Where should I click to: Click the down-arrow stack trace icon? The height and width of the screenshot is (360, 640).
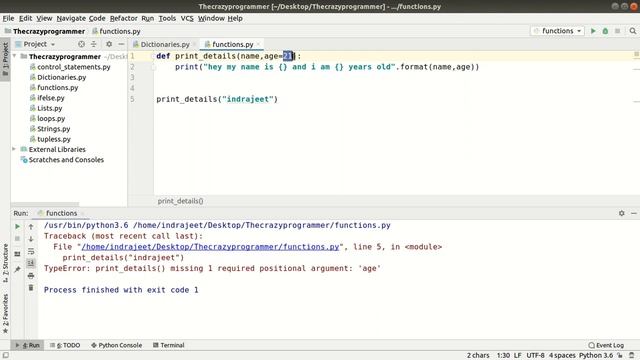31,238
